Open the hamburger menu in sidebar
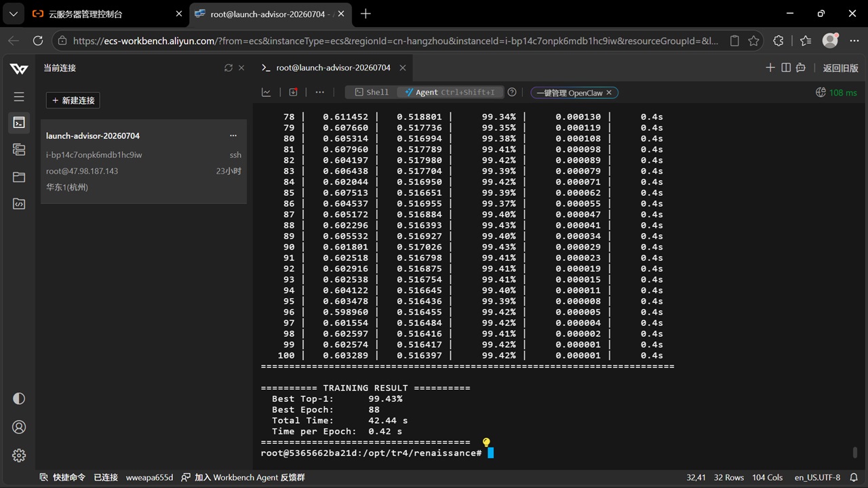 point(19,97)
